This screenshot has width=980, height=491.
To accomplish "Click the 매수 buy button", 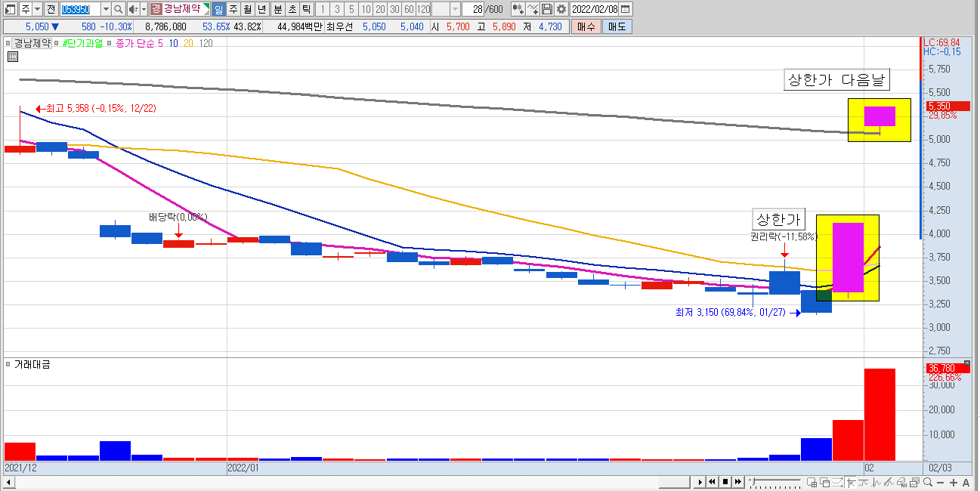I will (x=585, y=26).
